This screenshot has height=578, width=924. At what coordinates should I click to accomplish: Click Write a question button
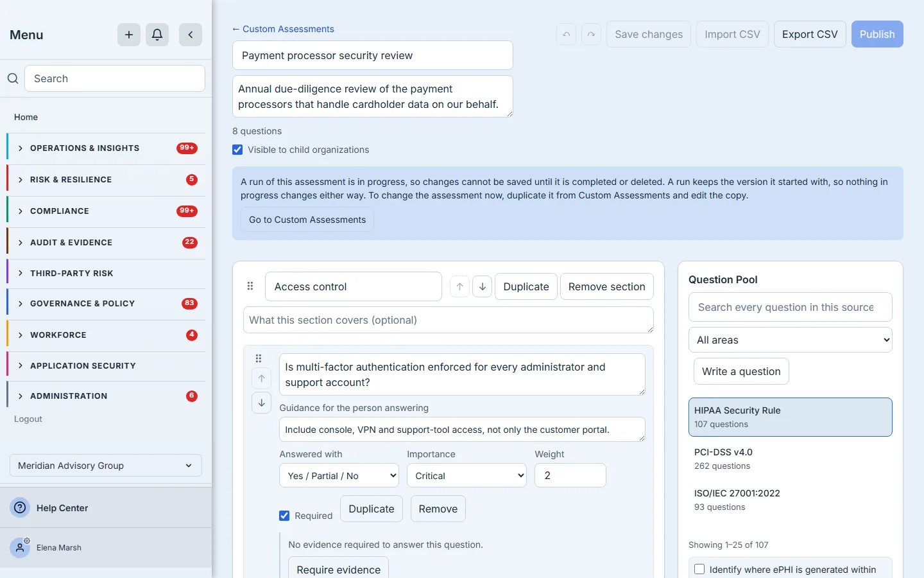[x=741, y=371]
